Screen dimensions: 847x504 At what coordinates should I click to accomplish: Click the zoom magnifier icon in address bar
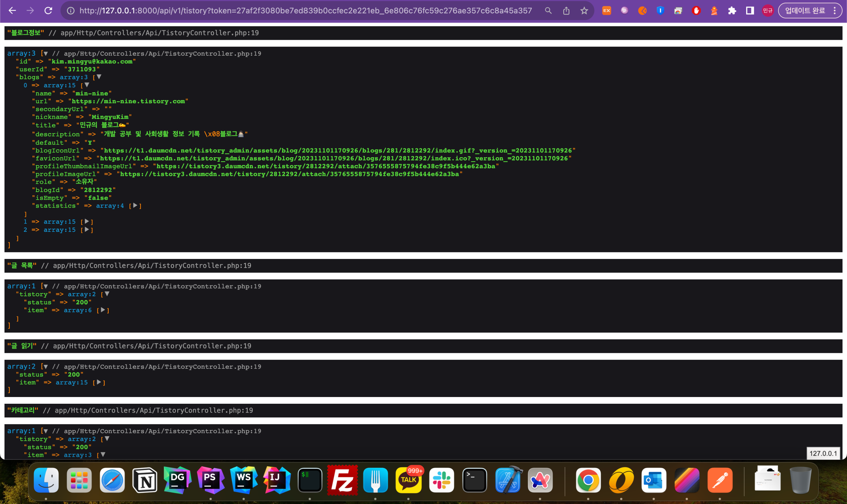pyautogui.click(x=548, y=11)
